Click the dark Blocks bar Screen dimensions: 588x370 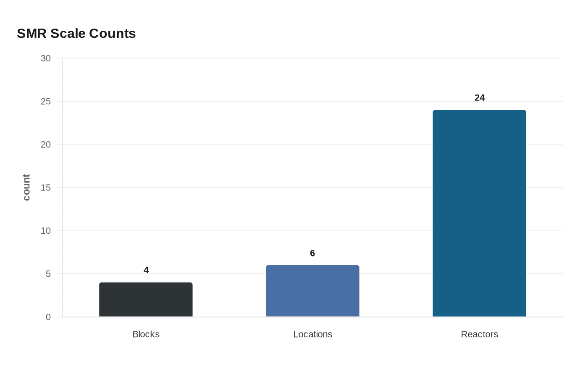coord(146,299)
